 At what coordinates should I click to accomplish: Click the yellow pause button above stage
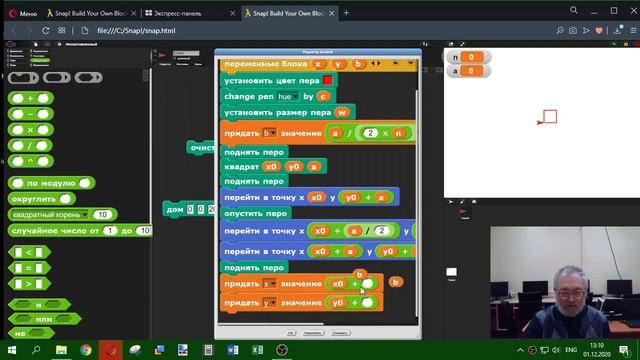pyautogui.click(x=626, y=44)
